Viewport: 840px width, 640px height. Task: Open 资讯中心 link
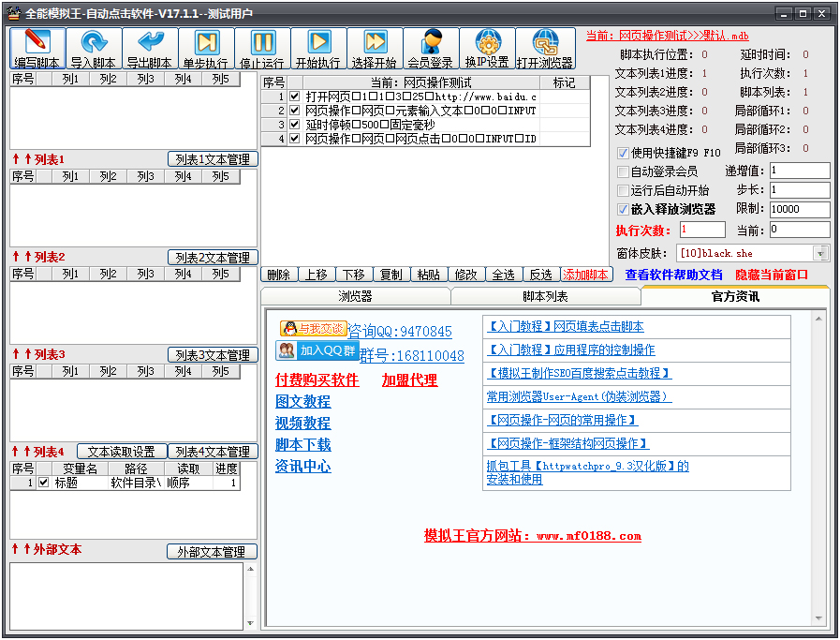click(x=303, y=466)
